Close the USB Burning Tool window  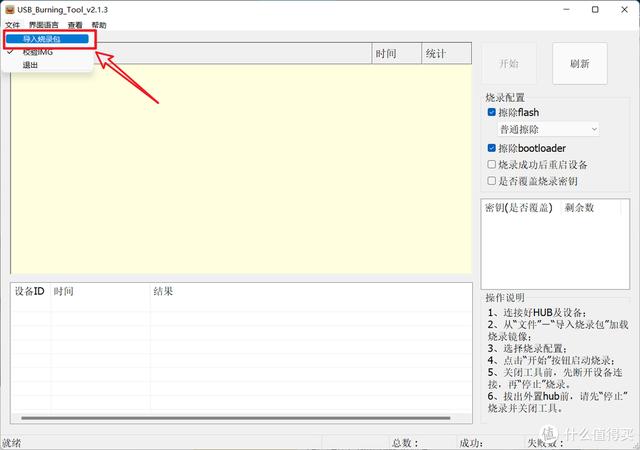(x=624, y=9)
